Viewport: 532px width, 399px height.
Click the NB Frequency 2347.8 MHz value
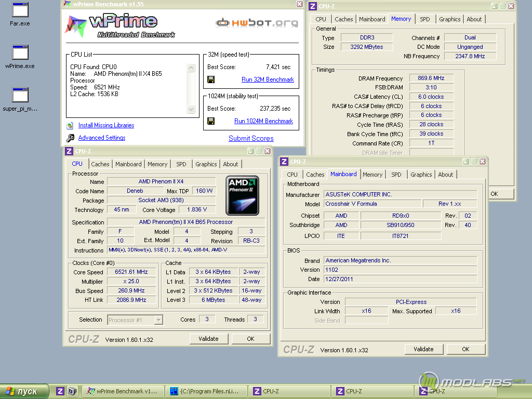pos(470,56)
